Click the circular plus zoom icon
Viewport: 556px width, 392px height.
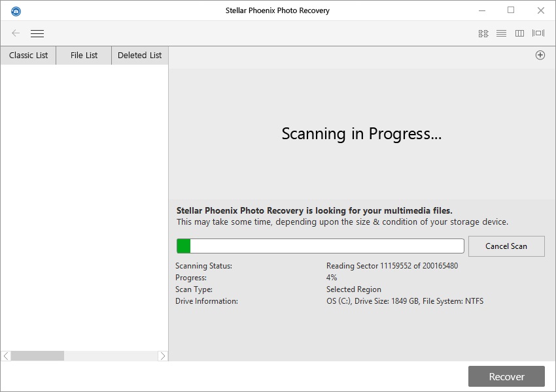(x=540, y=55)
